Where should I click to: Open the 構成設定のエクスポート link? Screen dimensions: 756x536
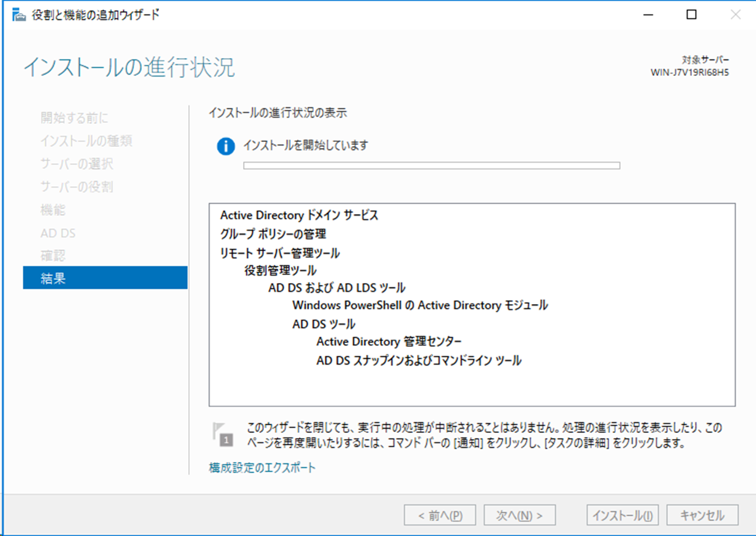tap(263, 468)
